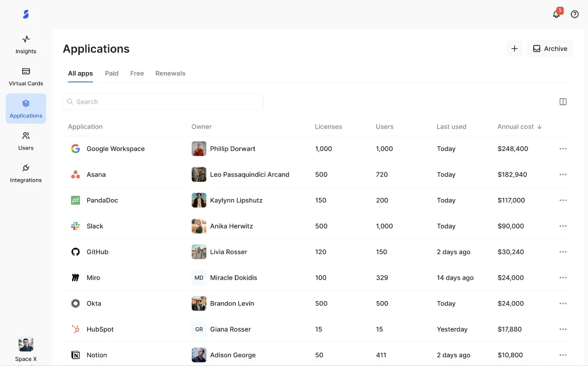Screen dimensions: 588x366
Task: Open the Insights section in sidebar
Action: pyautogui.click(x=26, y=44)
